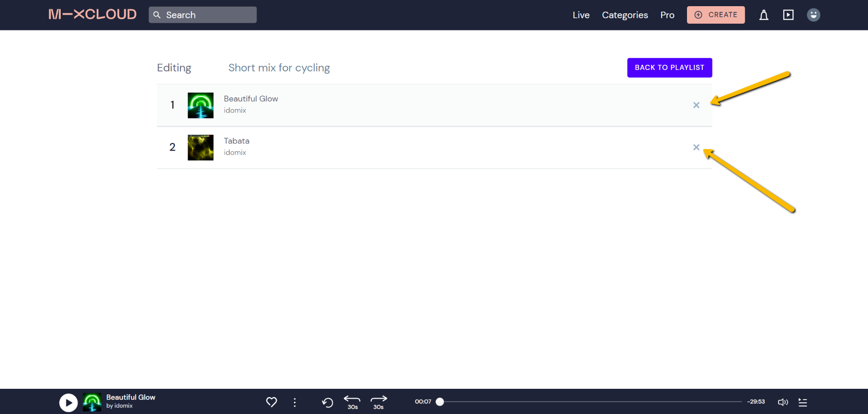Favorite the current track with heart icon

272,402
